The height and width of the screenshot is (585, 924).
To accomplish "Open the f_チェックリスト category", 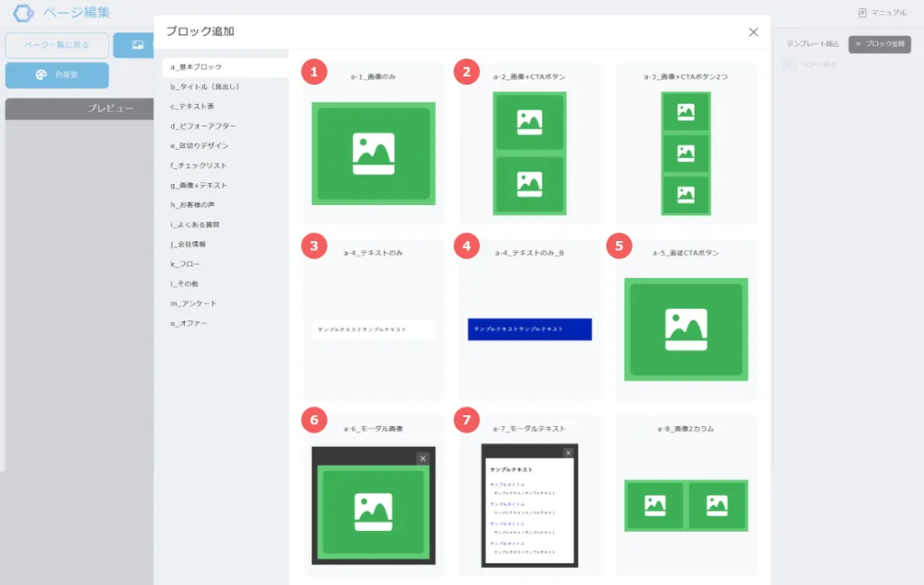I will [199, 165].
